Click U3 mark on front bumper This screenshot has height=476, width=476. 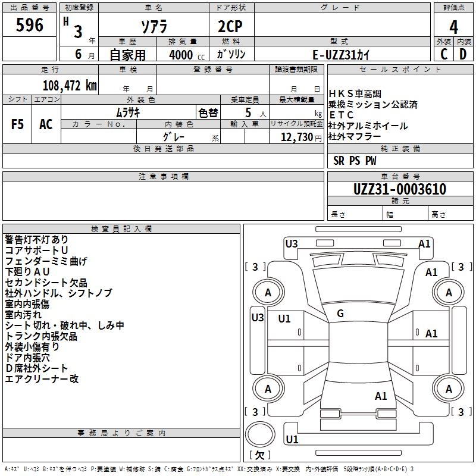click(292, 244)
